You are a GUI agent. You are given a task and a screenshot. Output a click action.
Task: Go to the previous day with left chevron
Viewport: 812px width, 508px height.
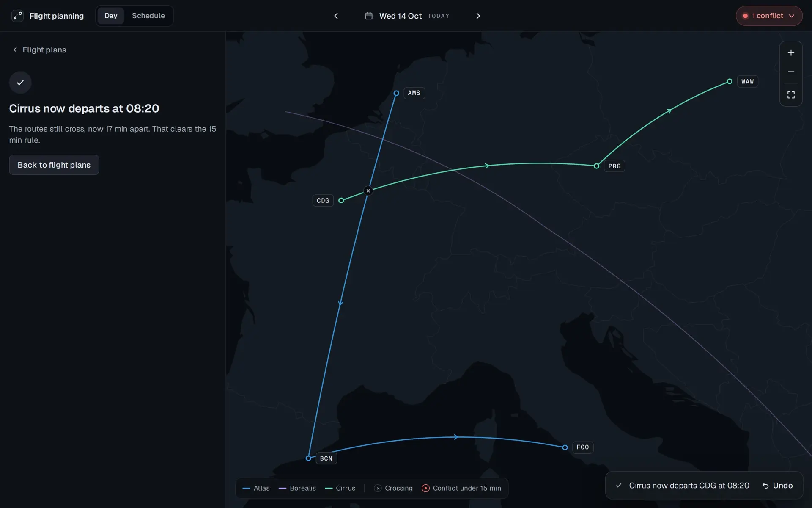pos(336,16)
